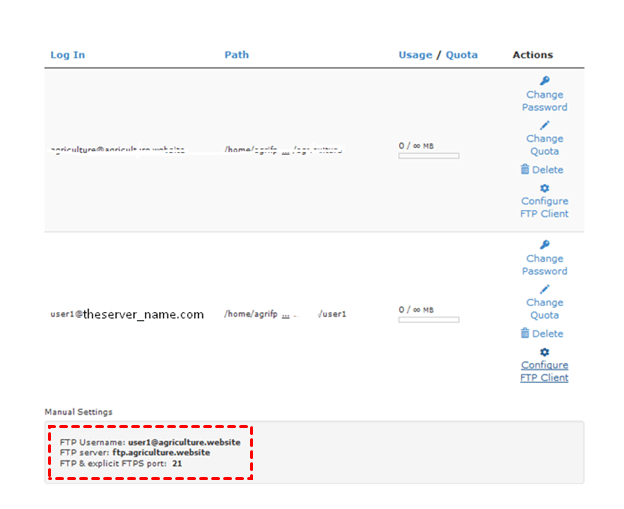Viewport: 624px width, 509px height.
Task: Click pencil icon for user1 account quota
Action: pyautogui.click(x=544, y=289)
